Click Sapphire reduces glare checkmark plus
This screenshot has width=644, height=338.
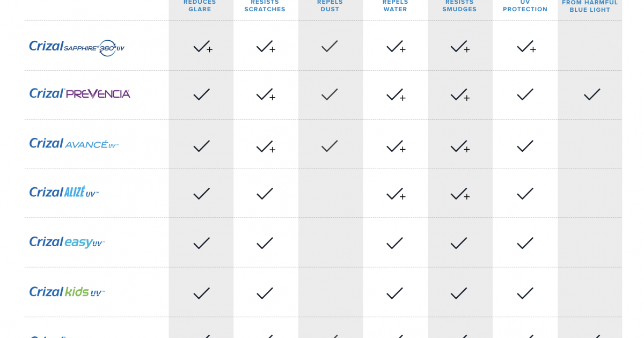[203, 47]
